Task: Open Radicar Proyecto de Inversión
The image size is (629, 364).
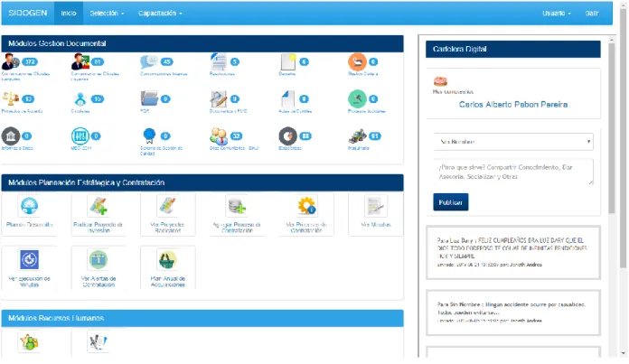Action: point(99,206)
